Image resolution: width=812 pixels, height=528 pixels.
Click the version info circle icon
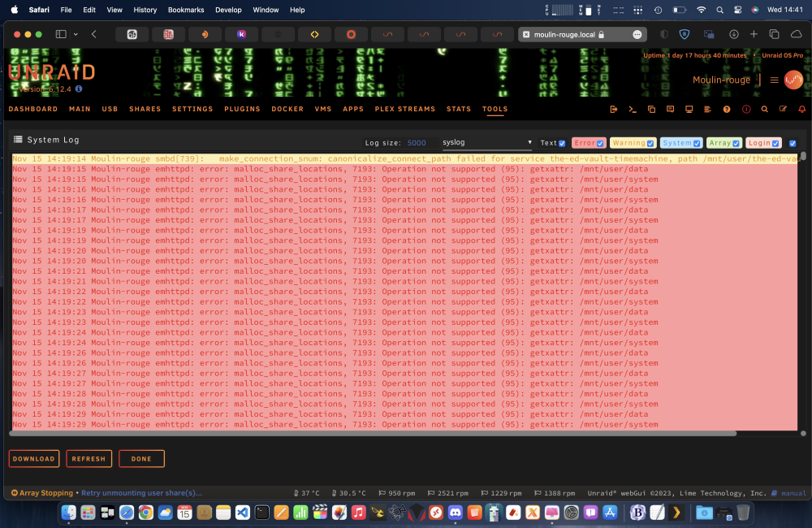pyautogui.click(x=79, y=89)
